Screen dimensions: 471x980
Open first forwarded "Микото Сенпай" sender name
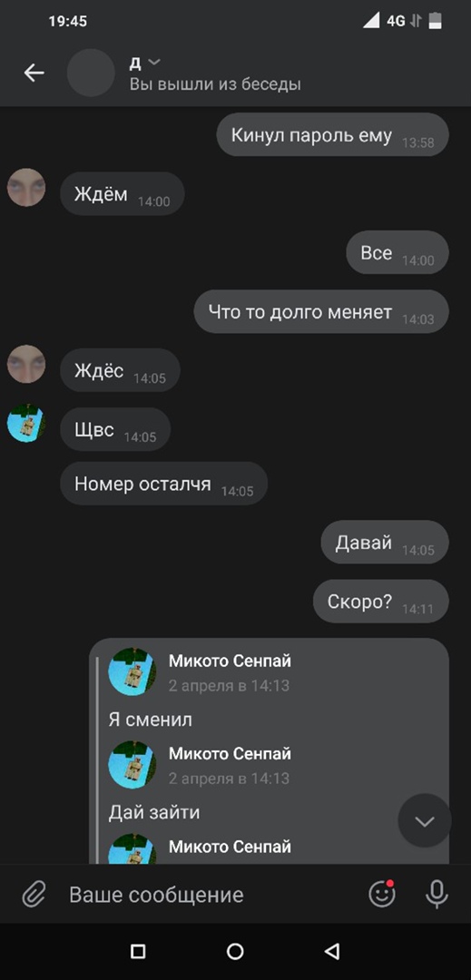(x=230, y=661)
